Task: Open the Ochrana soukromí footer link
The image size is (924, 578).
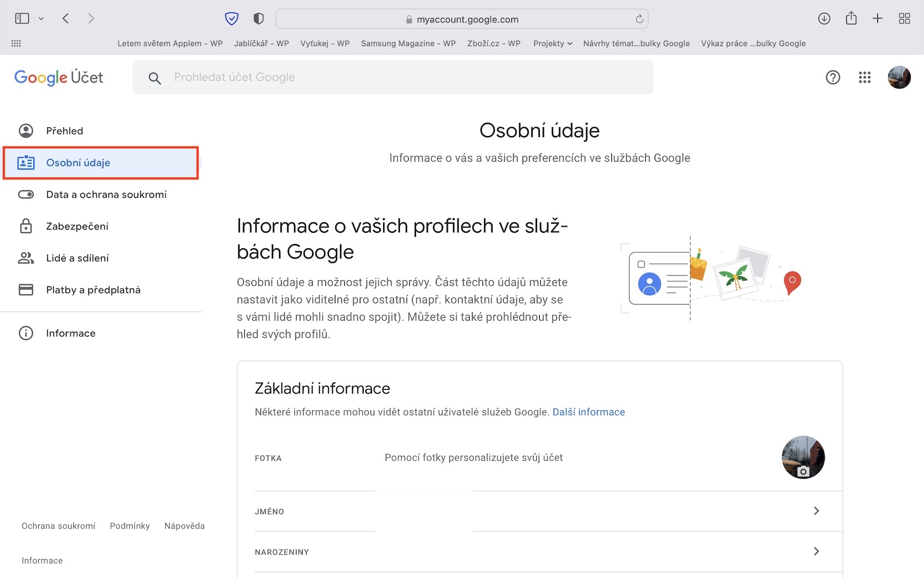Action: pos(58,526)
